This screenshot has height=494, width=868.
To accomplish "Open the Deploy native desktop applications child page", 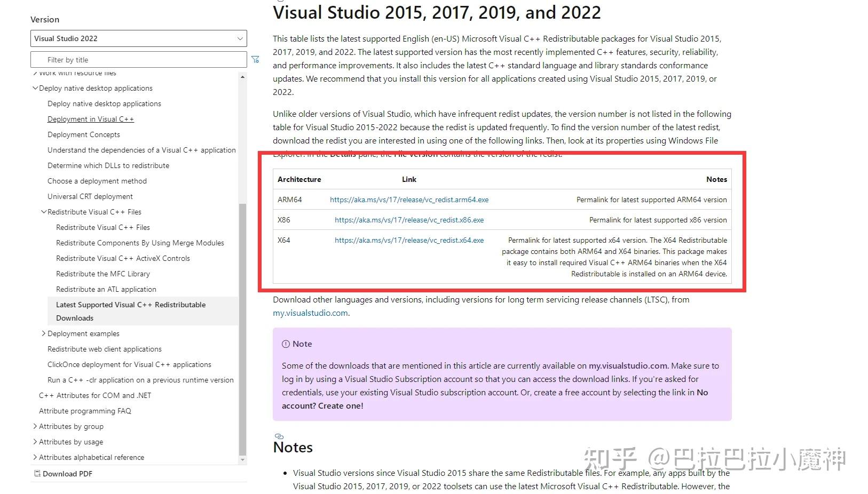I will 104,103.
